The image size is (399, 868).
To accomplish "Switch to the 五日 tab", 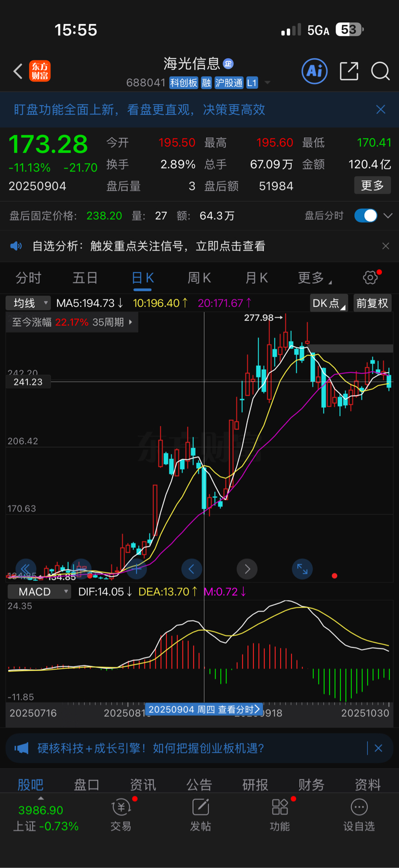I will pyautogui.click(x=85, y=278).
